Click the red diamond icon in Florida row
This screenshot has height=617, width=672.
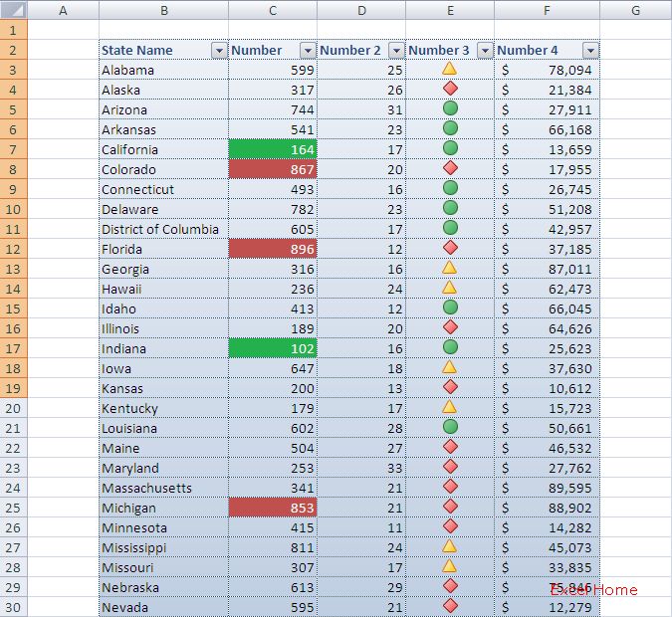tap(450, 249)
